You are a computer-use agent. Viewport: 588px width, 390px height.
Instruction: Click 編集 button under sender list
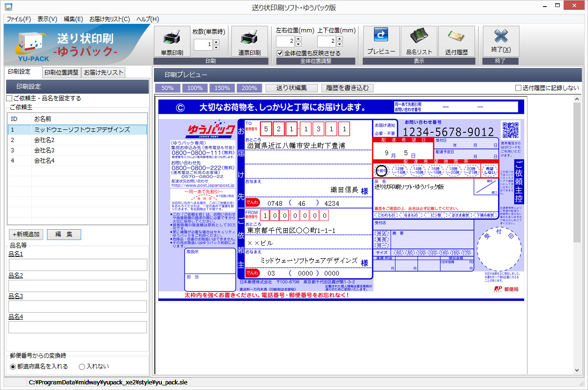[x=64, y=234]
